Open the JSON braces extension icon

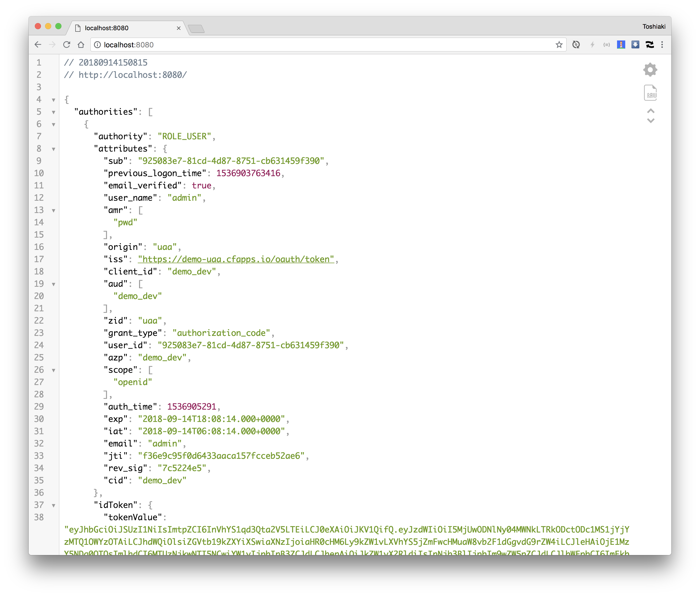607,45
